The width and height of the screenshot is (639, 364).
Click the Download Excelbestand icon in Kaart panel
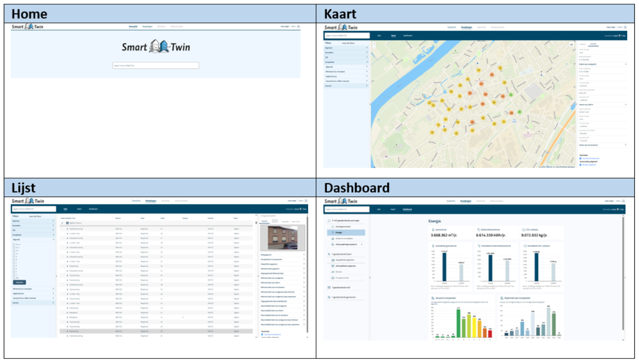(x=581, y=158)
